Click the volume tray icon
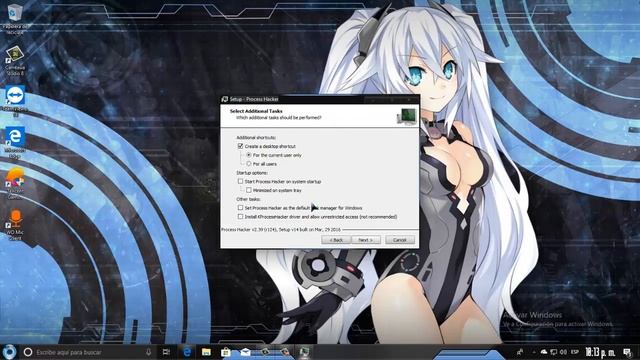The height and width of the screenshot is (360, 640). click(x=564, y=352)
